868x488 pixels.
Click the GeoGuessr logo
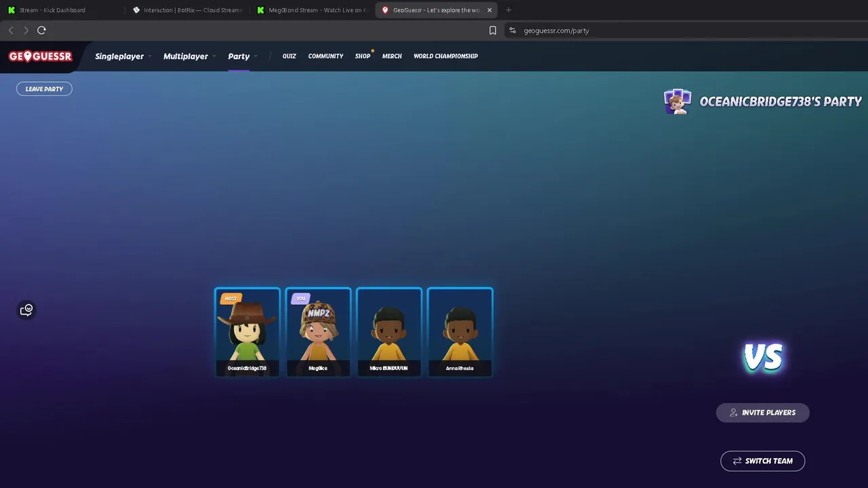point(40,56)
